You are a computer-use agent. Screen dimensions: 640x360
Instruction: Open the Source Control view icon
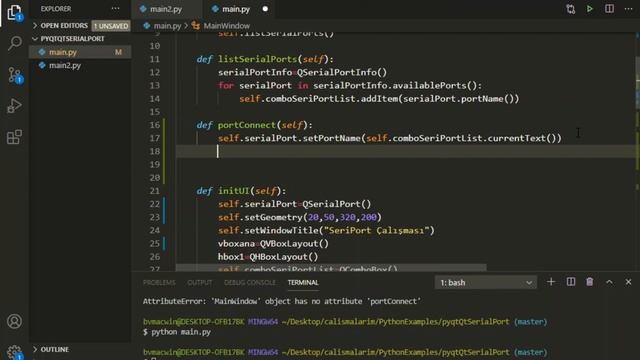pos(14,75)
